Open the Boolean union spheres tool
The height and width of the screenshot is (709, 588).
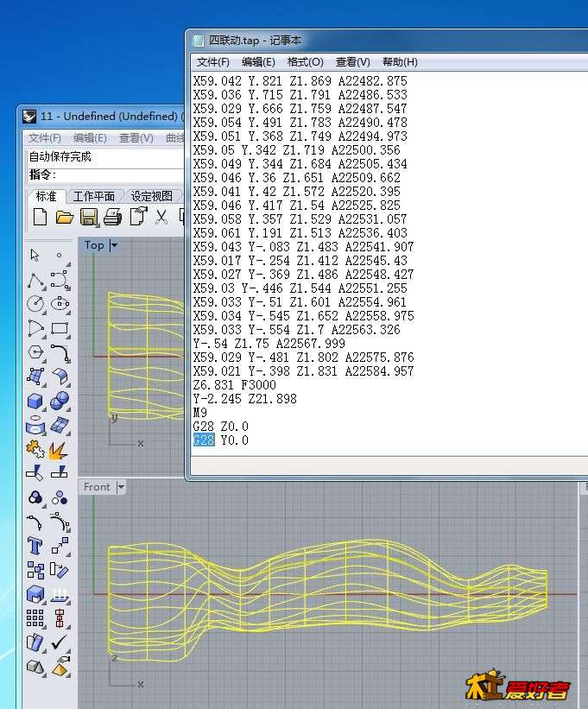(60, 401)
